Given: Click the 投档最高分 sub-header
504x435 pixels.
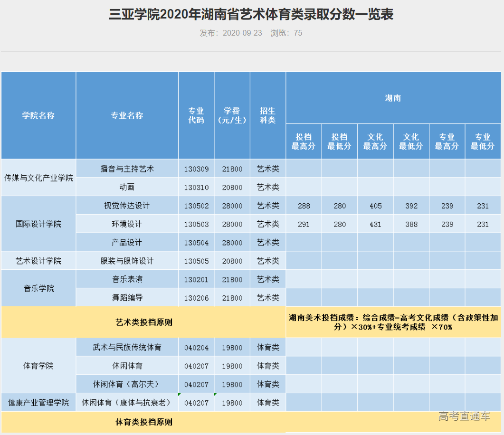Looking at the screenshot, I should 304,140.
